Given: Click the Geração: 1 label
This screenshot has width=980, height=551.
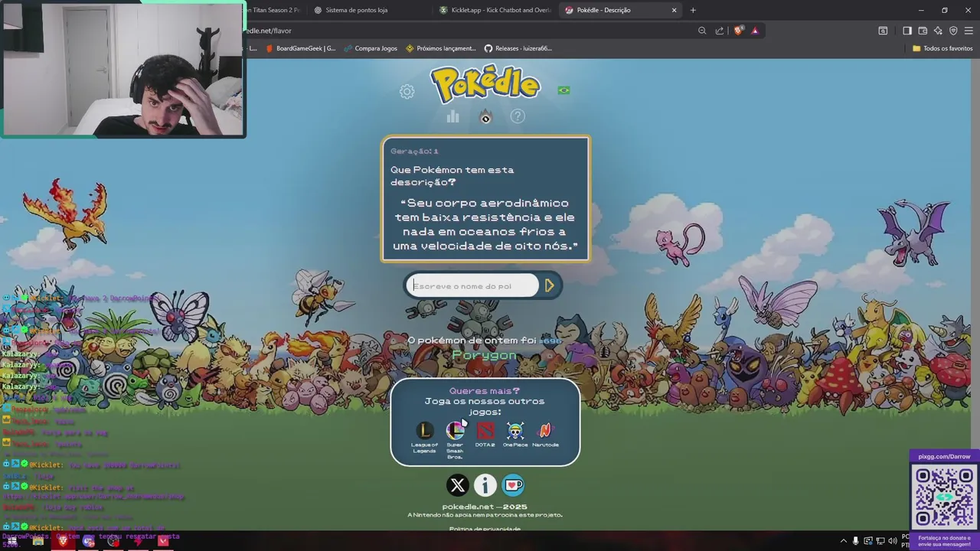Looking at the screenshot, I should click(x=414, y=151).
